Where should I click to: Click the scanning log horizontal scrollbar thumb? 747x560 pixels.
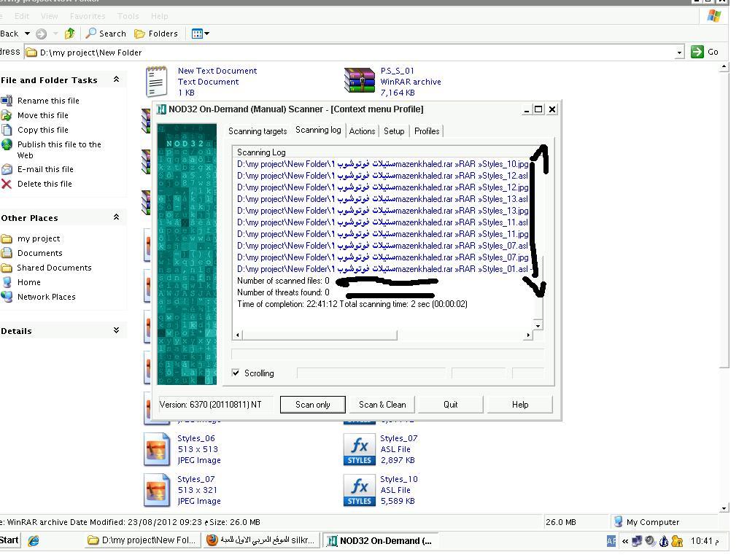pos(320,335)
